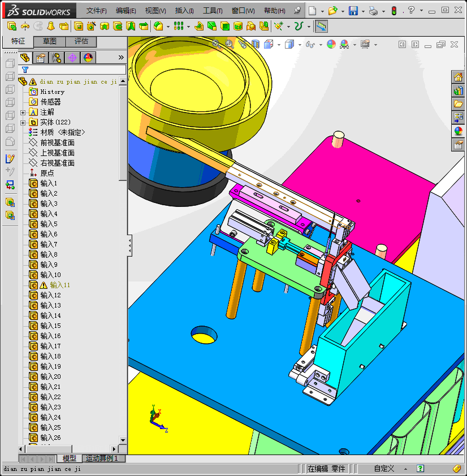
Task: Select the Extruded Boss/Base tool
Action: pos(11,27)
